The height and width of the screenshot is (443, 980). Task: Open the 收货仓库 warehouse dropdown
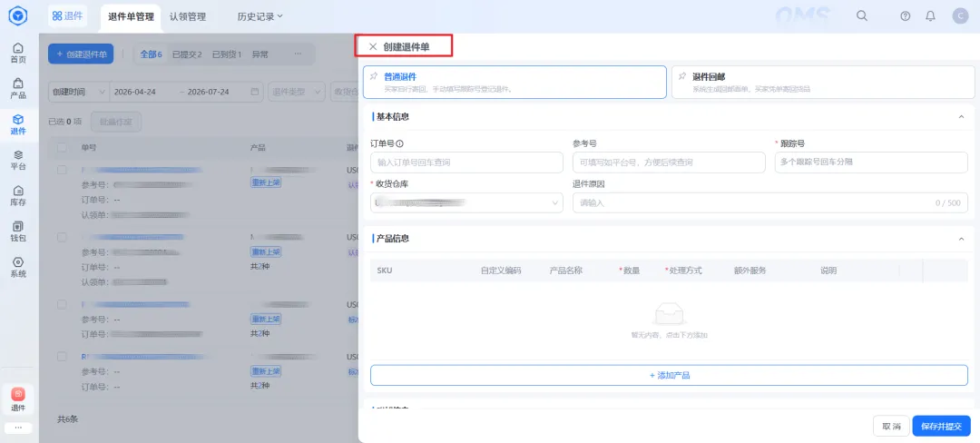(x=466, y=202)
